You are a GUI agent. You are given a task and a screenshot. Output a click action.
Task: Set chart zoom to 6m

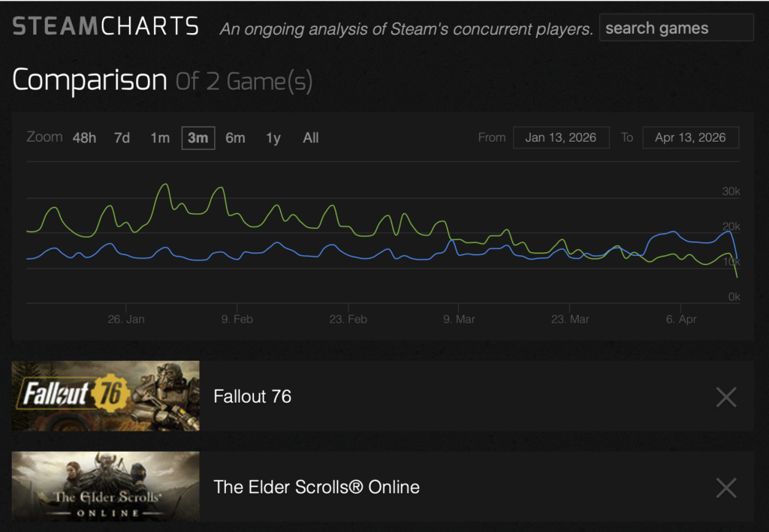click(235, 138)
